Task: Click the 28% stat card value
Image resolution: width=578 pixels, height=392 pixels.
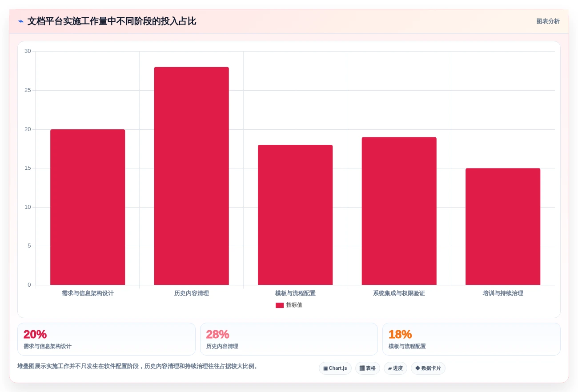Action: [x=218, y=334]
